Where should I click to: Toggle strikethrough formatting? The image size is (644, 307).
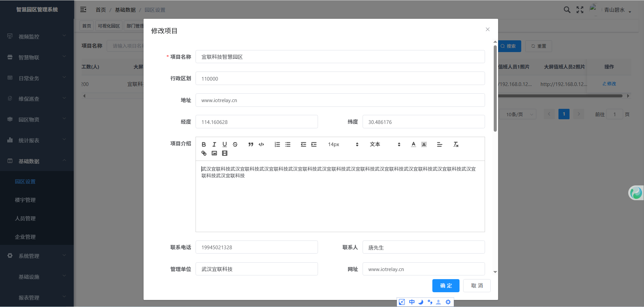pyautogui.click(x=235, y=144)
